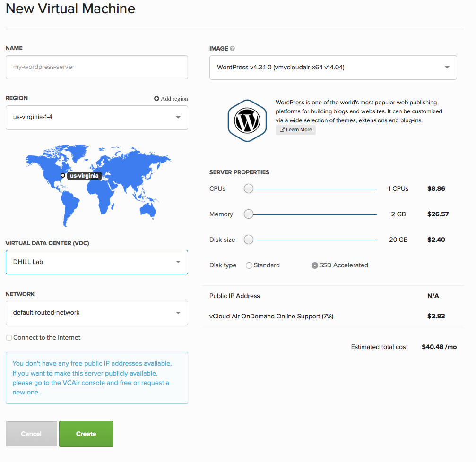The height and width of the screenshot is (462, 476).
Task: Click the 20 GB disk size value
Action: [x=398, y=240]
